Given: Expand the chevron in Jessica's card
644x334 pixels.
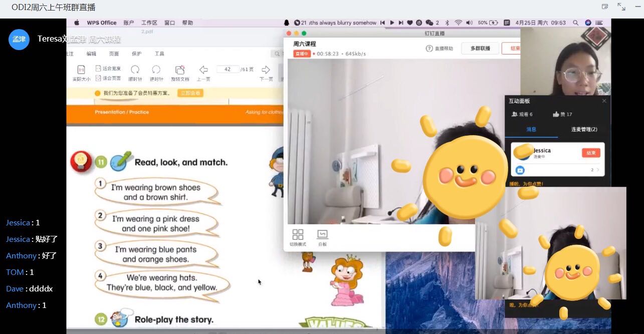Looking at the screenshot, I should tap(598, 170).
